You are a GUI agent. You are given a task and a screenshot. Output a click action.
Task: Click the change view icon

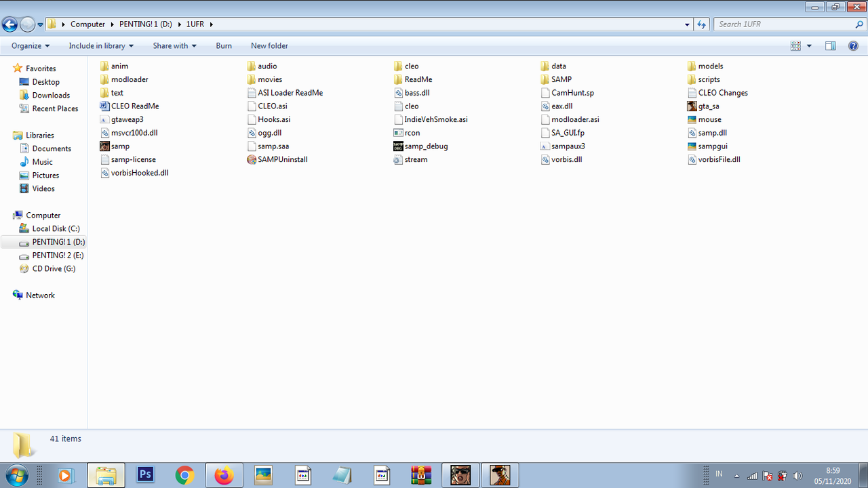click(796, 46)
